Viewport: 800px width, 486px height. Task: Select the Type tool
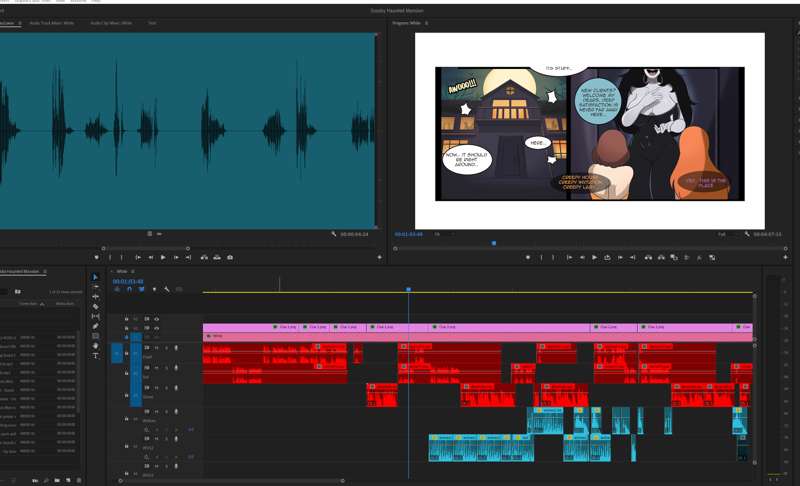click(x=95, y=355)
